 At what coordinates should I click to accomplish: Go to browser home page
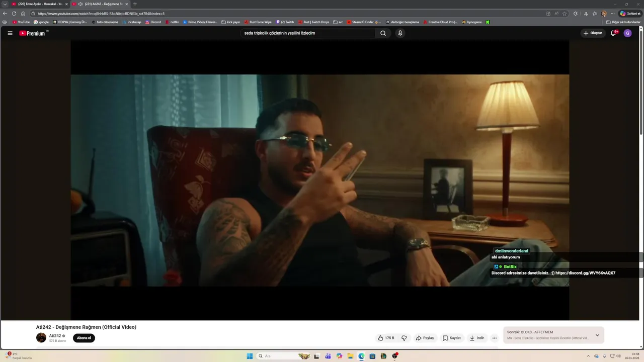click(x=23, y=14)
